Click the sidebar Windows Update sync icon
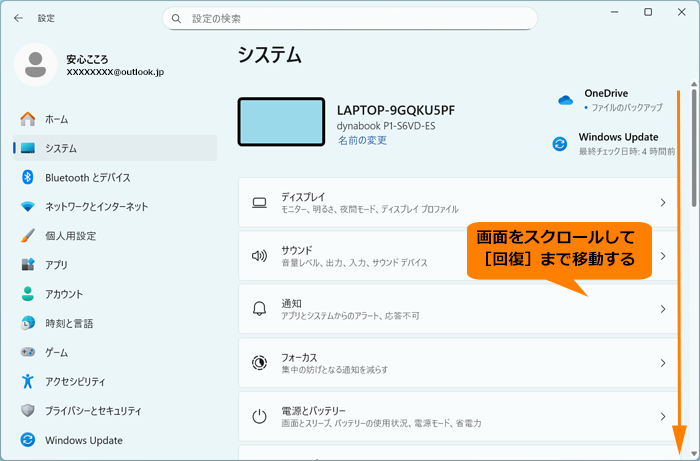Viewport: 700px width, 461px height. coord(28,440)
